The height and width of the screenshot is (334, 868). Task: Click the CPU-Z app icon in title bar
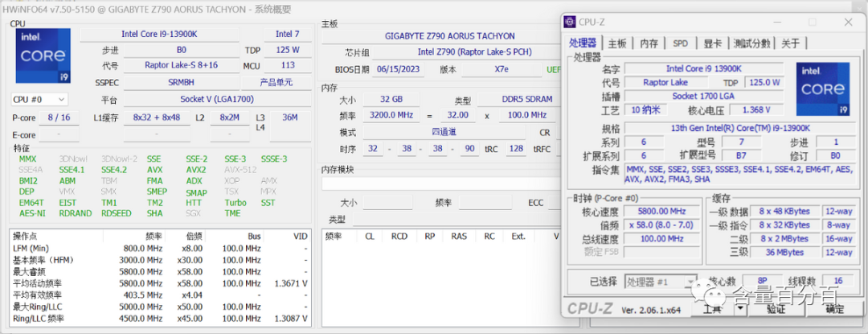pos(570,23)
